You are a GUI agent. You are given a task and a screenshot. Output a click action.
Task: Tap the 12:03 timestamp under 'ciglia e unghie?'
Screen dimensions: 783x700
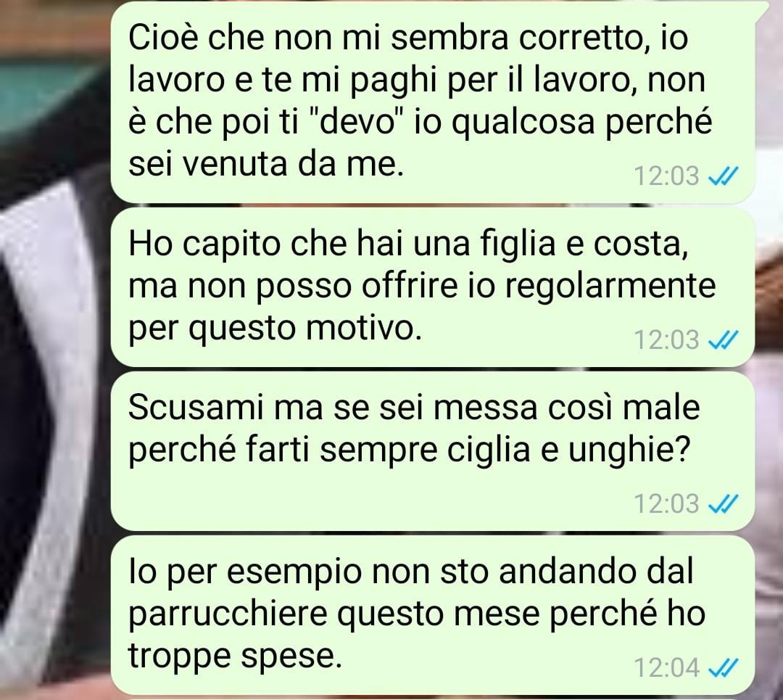pyautogui.click(x=666, y=503)
